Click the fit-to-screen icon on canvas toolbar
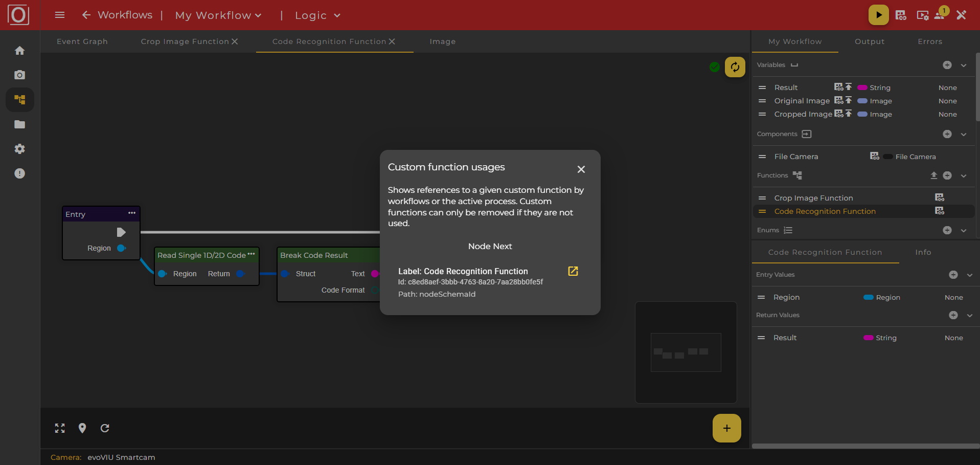The image size is (980, 465). [x=60, y=428]
